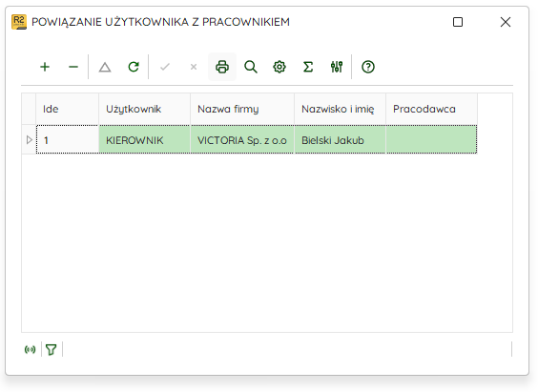This screenshot has height=392, width=538.
Task: Click the checkmark confirm icon
Action: pyautogui.click(x=165, y=67)
